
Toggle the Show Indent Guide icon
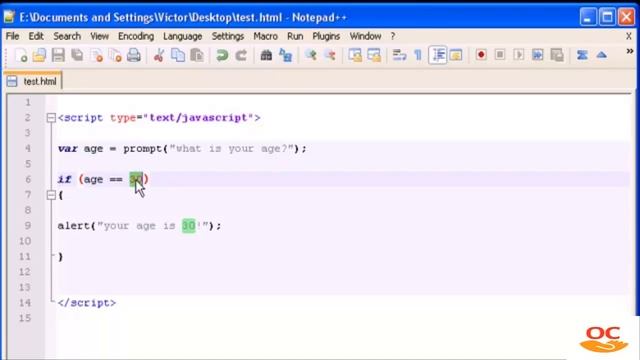pos(438,55)
